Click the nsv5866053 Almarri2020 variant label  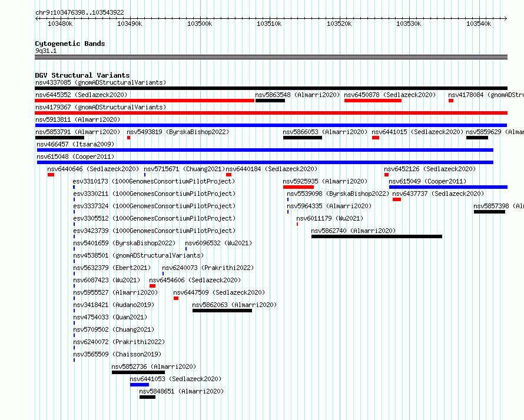[325, 132]
